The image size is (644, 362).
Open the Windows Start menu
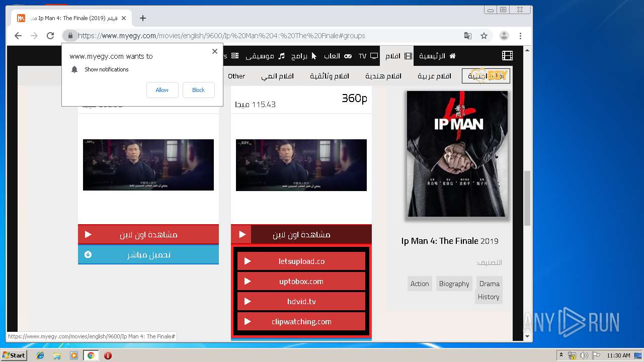(x=14, y=355)
